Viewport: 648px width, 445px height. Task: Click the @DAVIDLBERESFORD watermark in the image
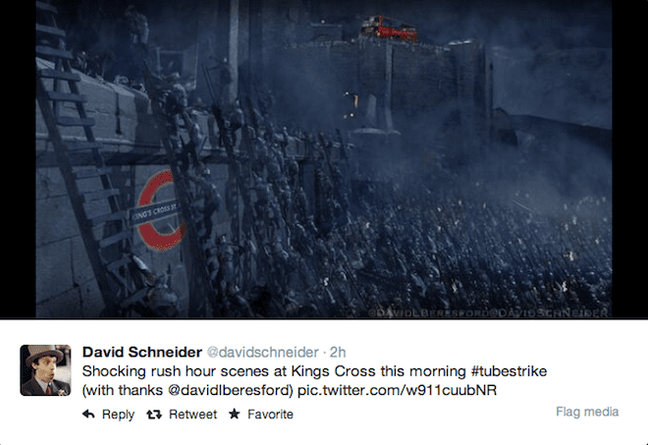pyautogui.click(x=430, y=313)
